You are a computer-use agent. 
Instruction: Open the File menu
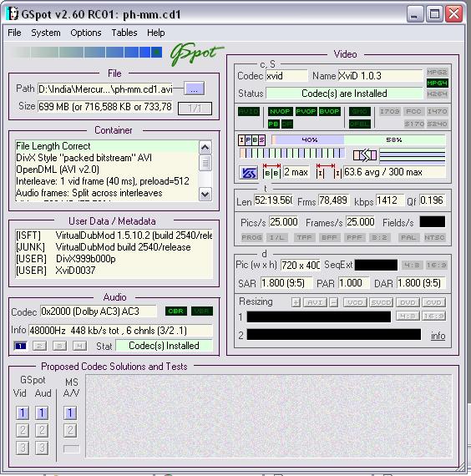coord(14,33)
